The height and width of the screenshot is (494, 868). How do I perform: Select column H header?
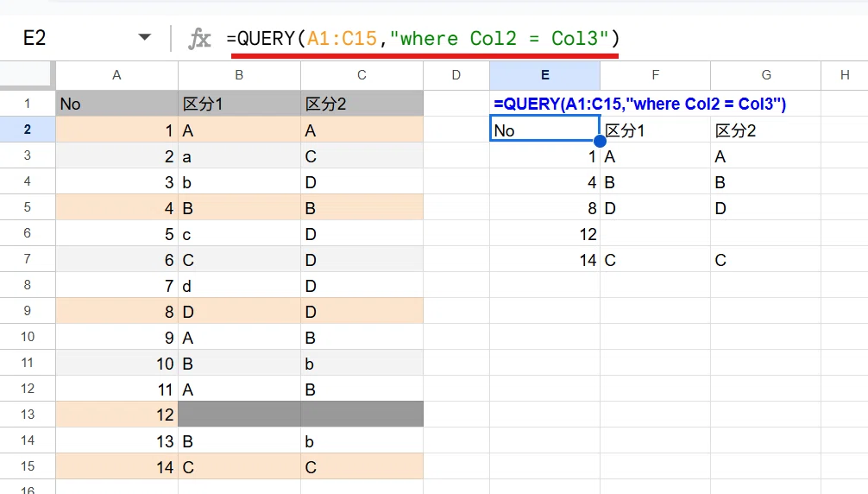pos(845,75)
